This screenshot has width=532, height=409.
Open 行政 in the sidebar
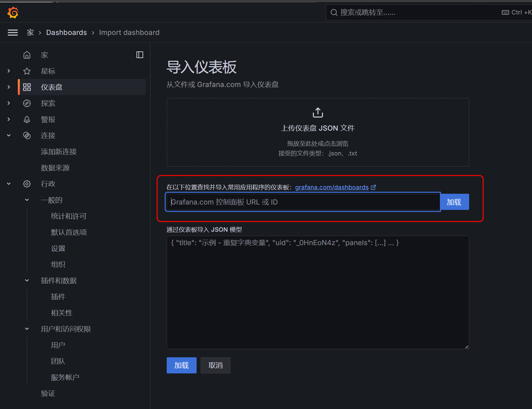[48, 184]
